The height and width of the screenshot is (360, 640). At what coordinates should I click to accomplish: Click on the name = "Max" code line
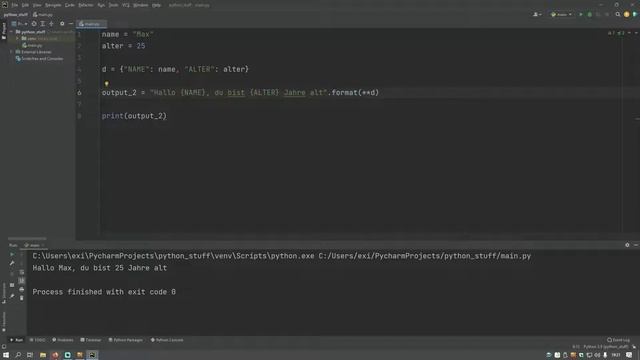click(x=127, y=34)
